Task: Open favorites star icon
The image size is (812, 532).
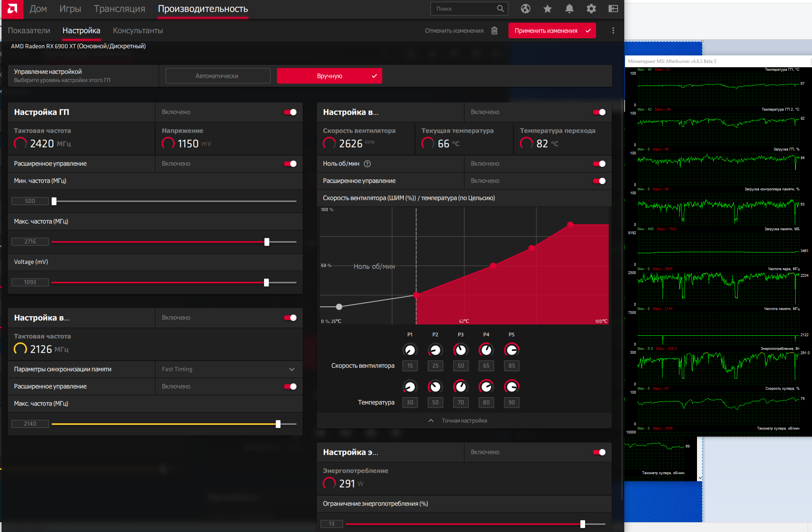Action: pos(547,9)
